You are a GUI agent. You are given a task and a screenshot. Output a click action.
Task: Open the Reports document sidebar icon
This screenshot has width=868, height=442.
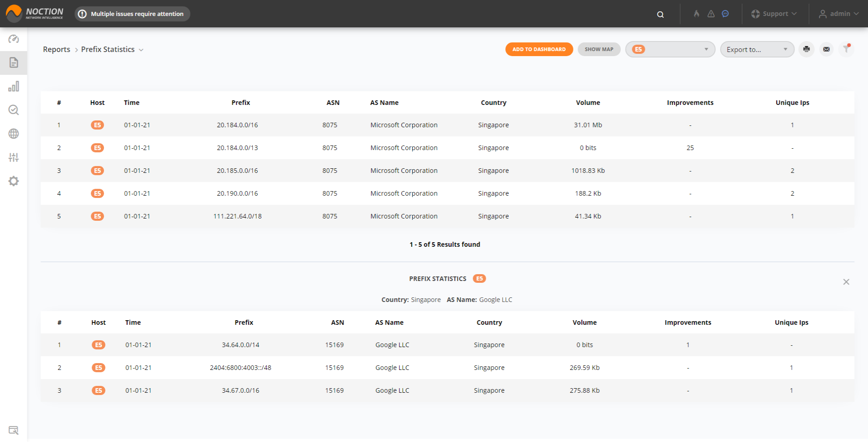point(14,62)
